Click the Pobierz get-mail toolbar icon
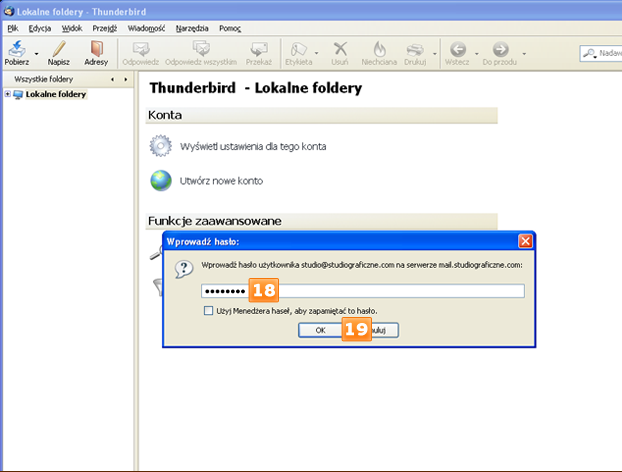 point(17,49)
